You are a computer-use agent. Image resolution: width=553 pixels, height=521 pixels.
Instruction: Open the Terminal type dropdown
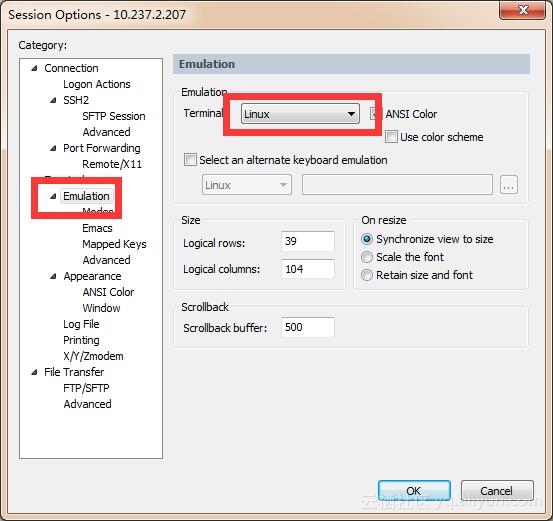pyautogui.click(x=300, y=114)
